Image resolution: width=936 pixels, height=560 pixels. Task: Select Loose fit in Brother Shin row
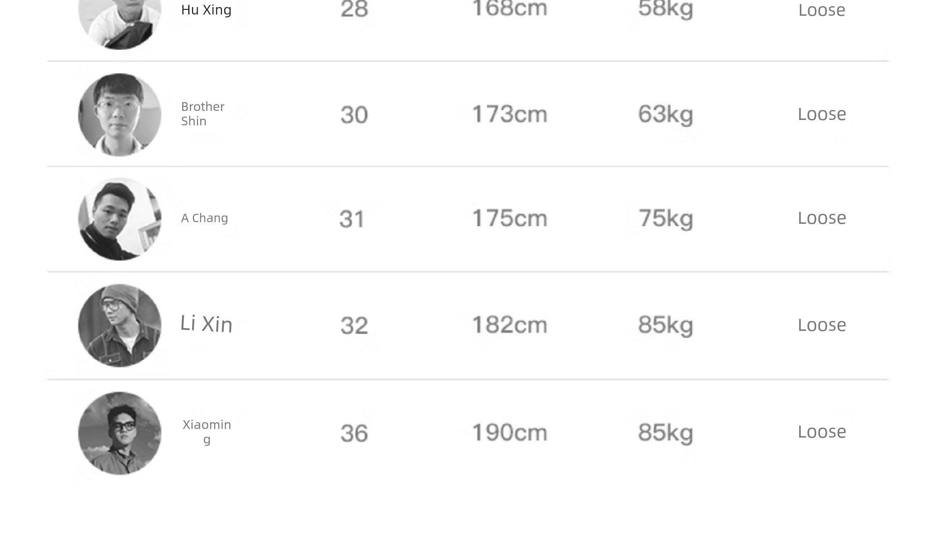(822, 114)
